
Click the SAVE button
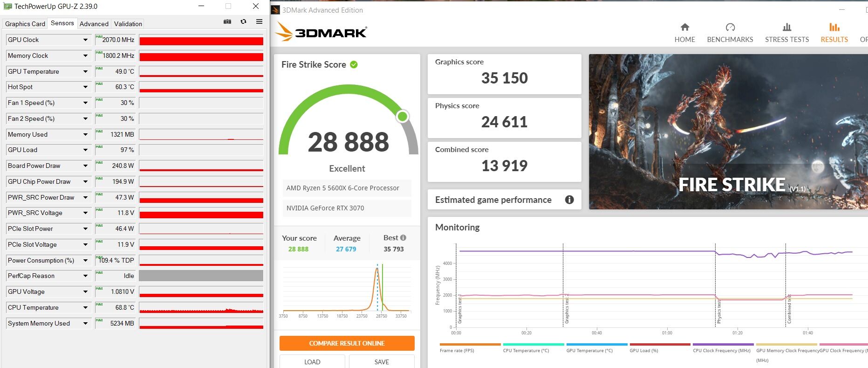[382, 361]
